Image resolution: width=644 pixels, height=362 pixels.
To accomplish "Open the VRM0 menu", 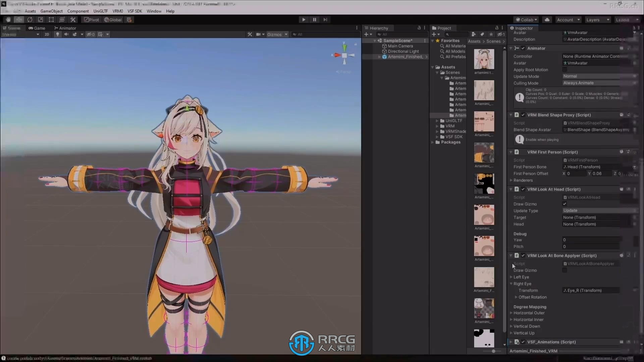I will (x=118, y=11).
